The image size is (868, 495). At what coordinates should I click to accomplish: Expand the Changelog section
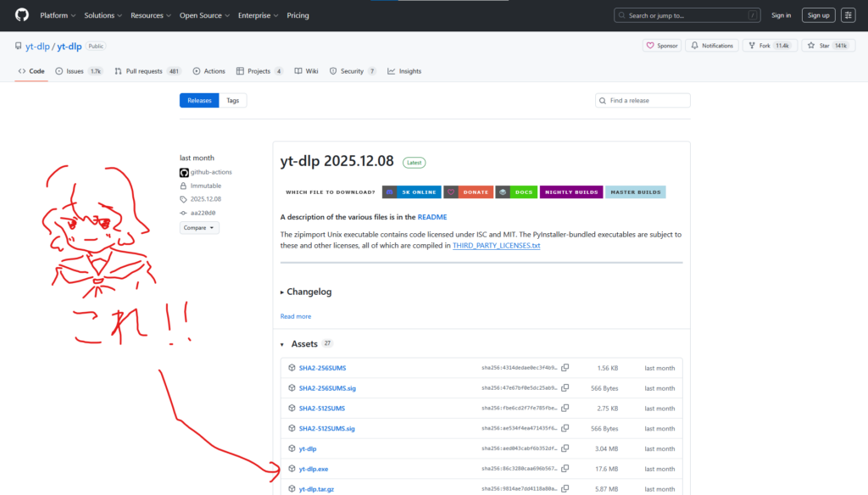[x=306, y=292]
